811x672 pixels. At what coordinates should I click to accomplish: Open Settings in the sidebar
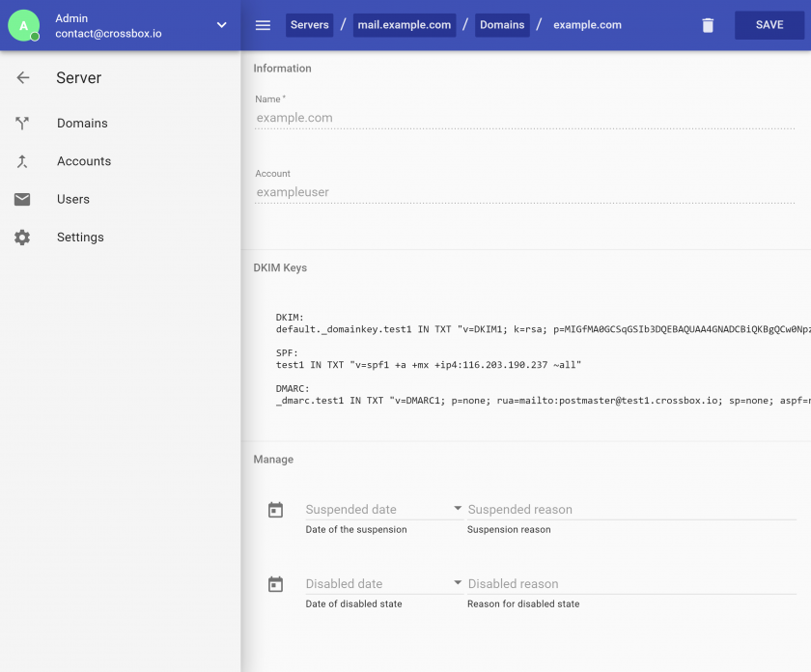pos(80,238)
